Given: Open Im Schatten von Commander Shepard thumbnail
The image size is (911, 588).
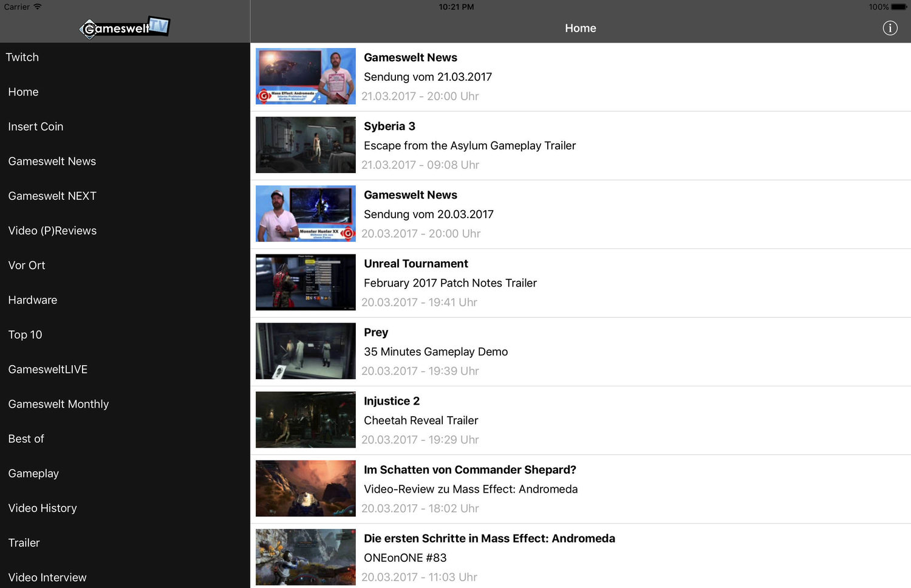Looking at the screenshot, I should click(305, 488).
